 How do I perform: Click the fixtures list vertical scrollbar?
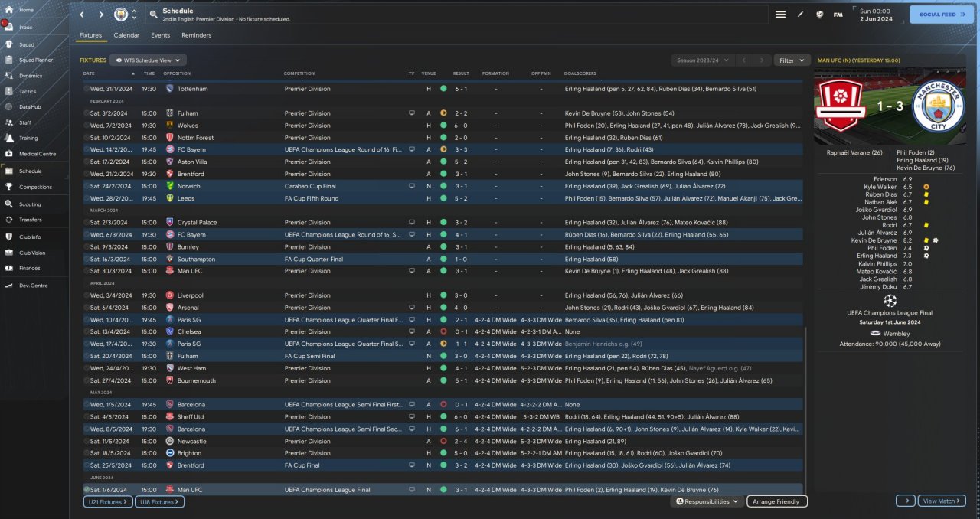tap(805, 406)
